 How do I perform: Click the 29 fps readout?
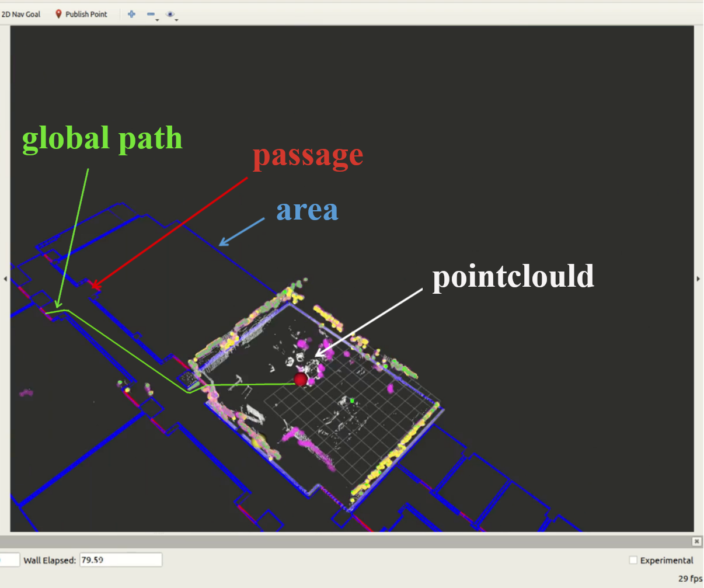point(691,579)
